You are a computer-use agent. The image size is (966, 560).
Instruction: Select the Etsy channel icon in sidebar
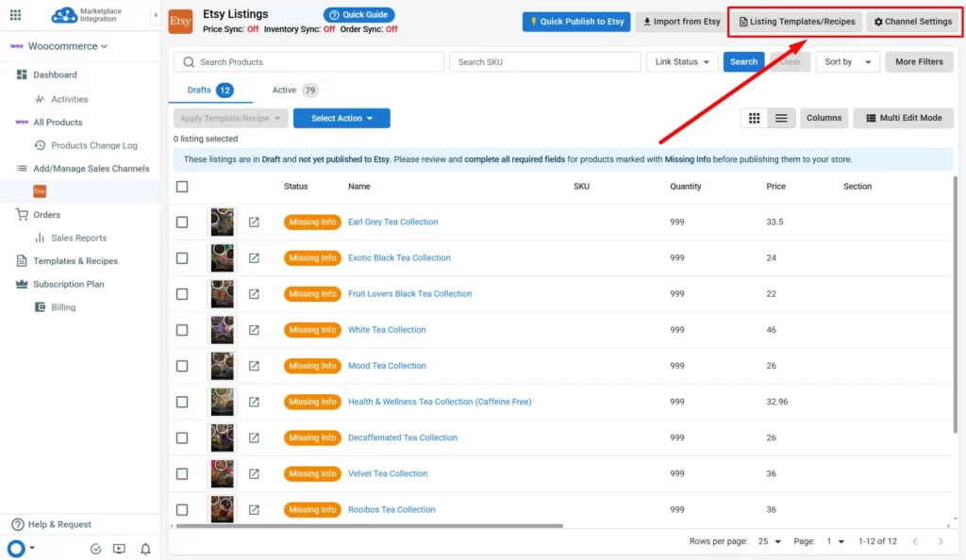[38, 189]
